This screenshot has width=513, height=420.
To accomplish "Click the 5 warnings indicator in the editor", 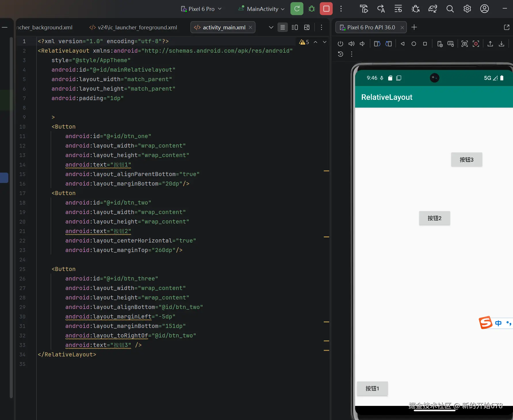I will pyautogui.click(x=304, y=42).
